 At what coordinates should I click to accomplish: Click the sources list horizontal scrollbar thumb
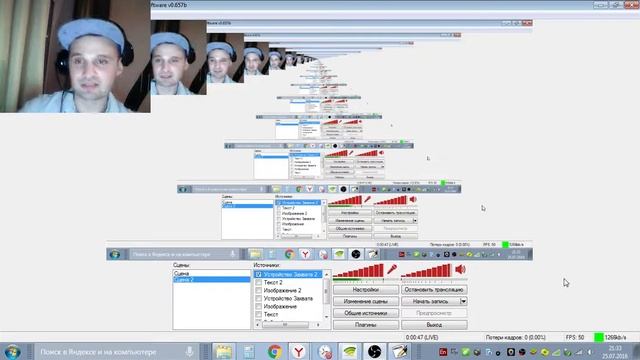pos(285,324)
